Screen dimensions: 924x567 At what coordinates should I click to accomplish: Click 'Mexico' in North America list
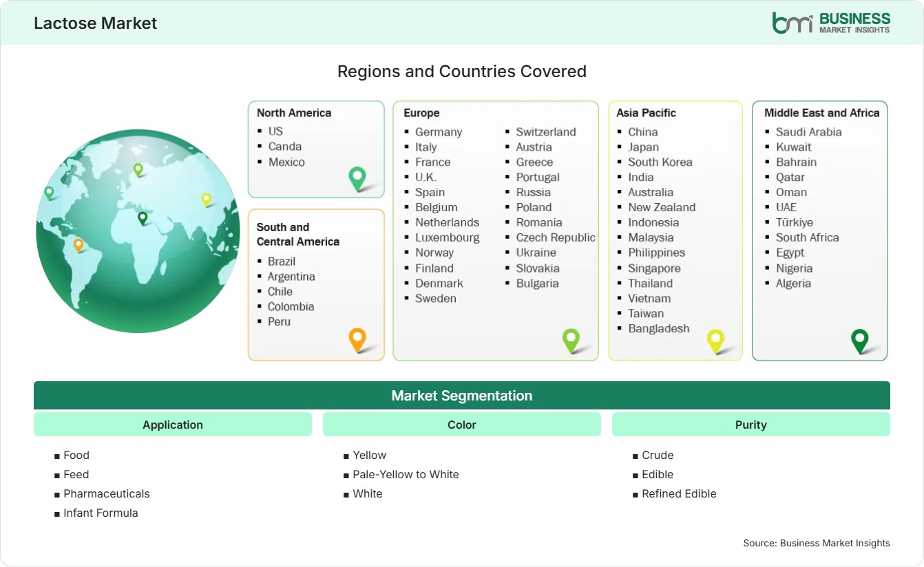[x=286, y=162]
